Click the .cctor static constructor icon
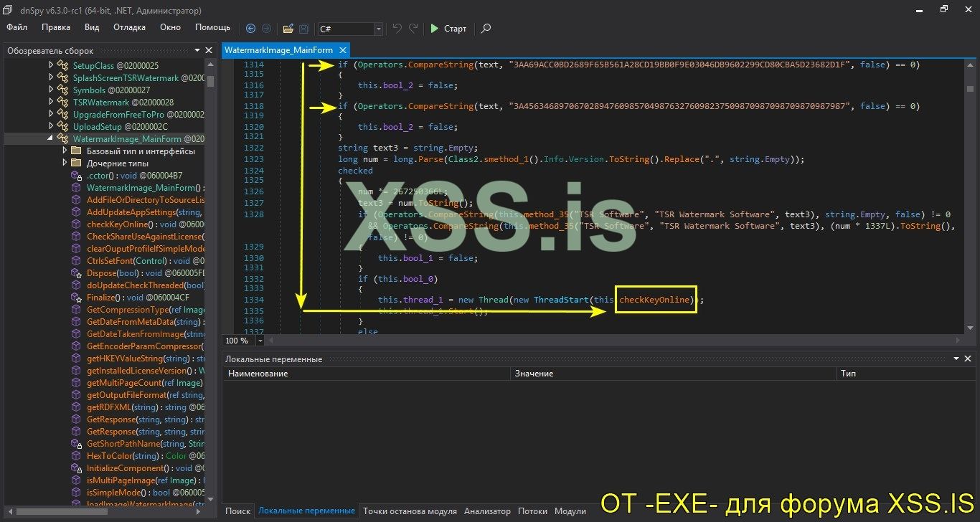Viewport: 980px width, 522px height. pyautogui.click(x=76, y=175)
